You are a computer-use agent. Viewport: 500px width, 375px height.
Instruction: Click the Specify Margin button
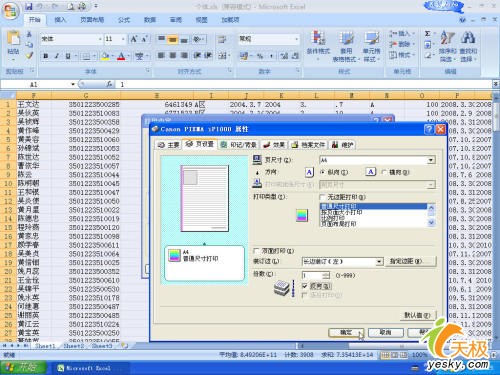[x=410, y=261]
